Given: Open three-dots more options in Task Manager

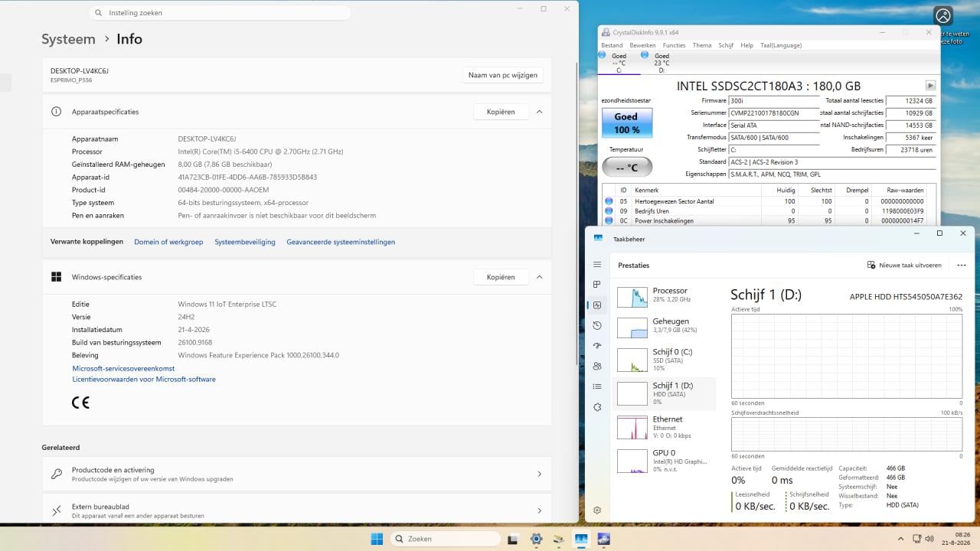Looking at the screenshot, I should (x=962, y=265).
